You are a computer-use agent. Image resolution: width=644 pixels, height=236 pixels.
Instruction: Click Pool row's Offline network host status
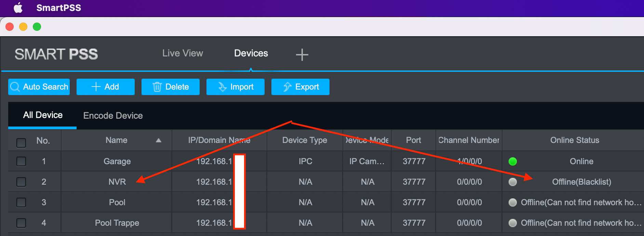[581, 202]
